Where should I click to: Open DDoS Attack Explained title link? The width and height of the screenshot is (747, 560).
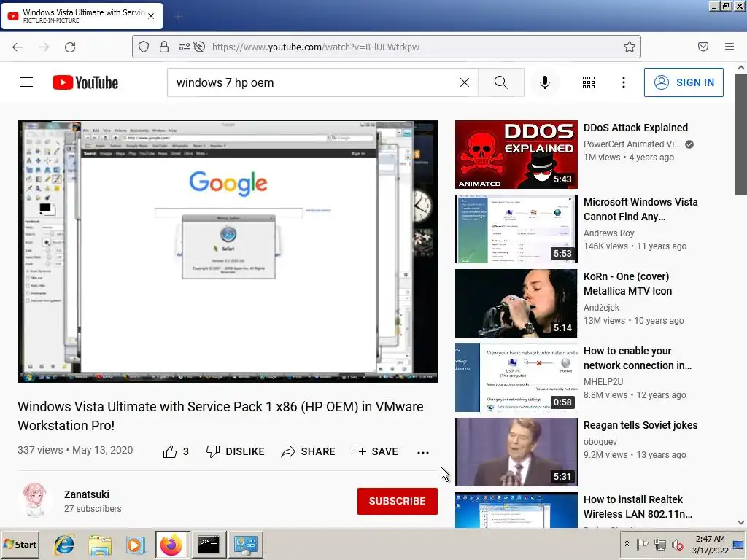click(635, 128)
